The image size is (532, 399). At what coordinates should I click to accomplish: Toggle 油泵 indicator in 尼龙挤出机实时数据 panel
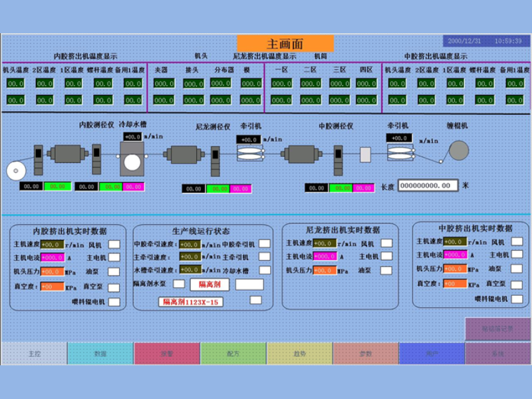coord(386,271)
